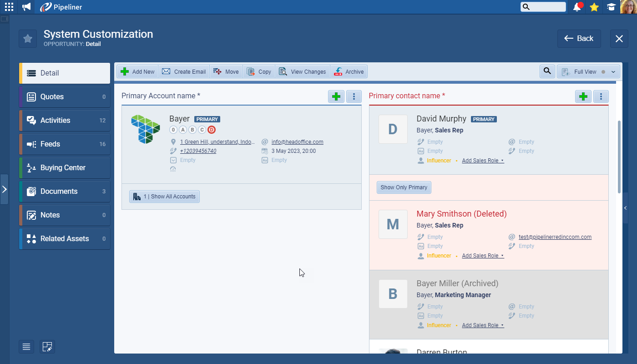The width and height of the screenshot is (637, 364).
Task: Open the app grid menu icon
Action: coord(9,7)
